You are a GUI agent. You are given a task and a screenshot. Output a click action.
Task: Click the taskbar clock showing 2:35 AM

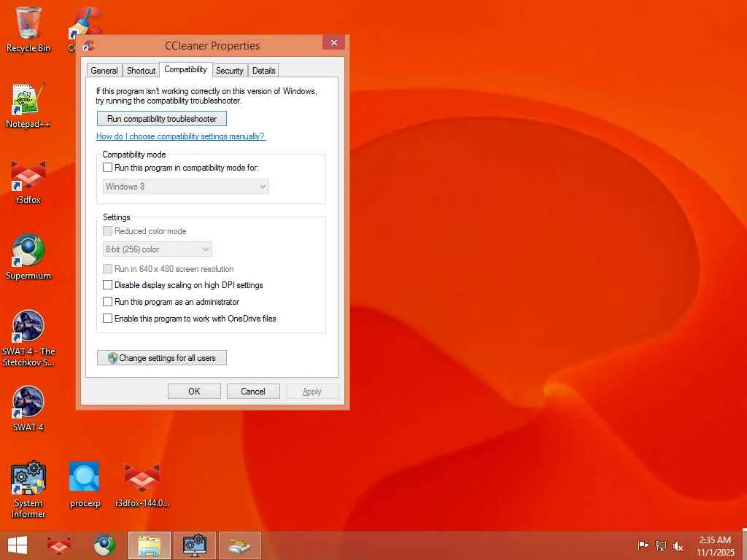click(x=715, y=546)
